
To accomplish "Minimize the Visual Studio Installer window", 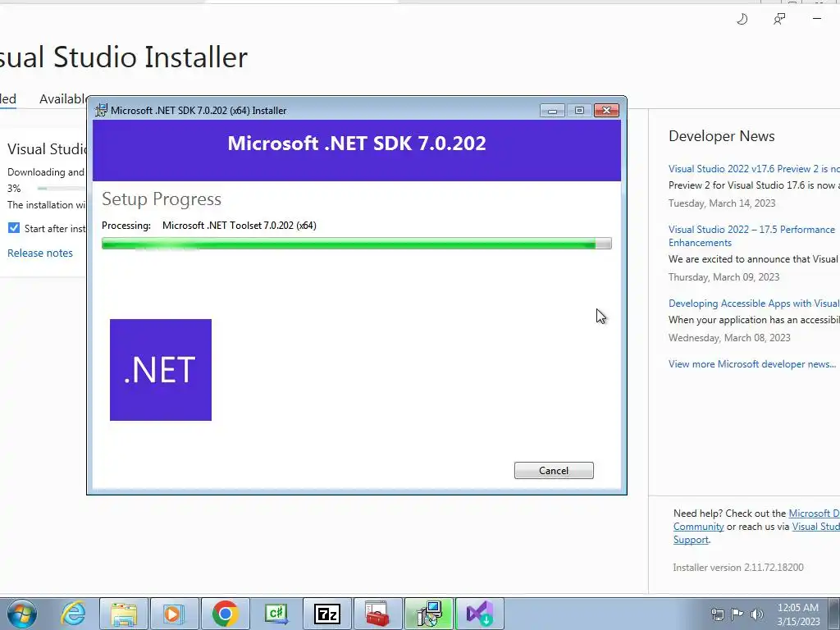I will point(816,19).
